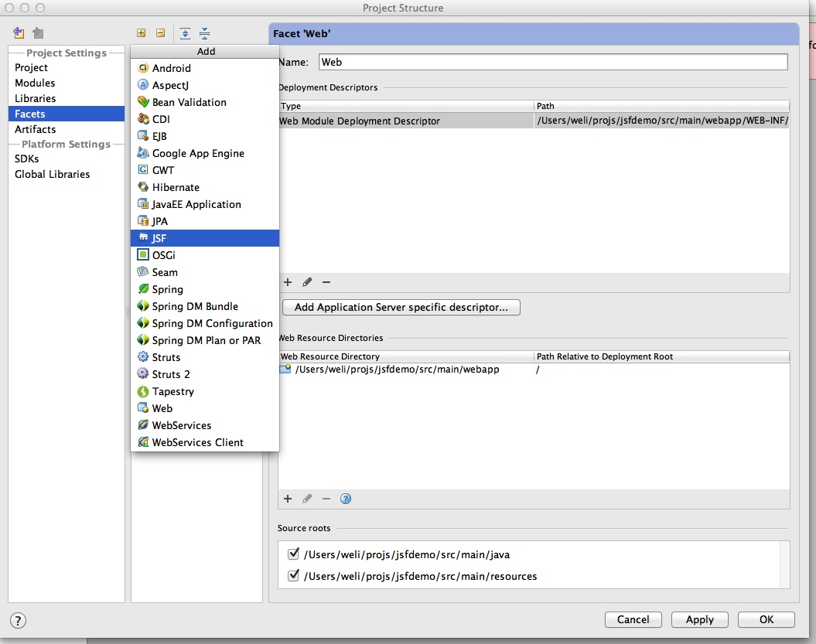This screenshot has height=644, width=816.
Task: Edit the deployment descriptor with the pencil icon
Action: pos(306,282)
